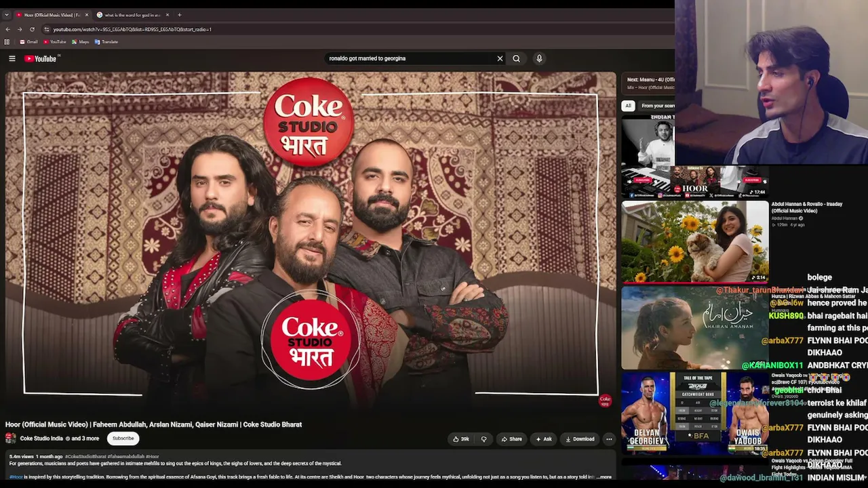This screenshot has height=488, width=868.
Task: Share the Hoor video
Action: tap(512, 439)
